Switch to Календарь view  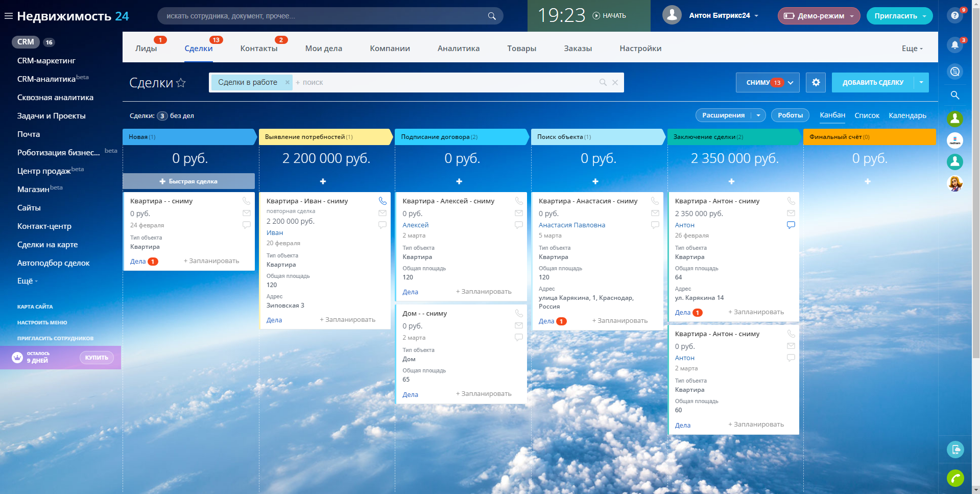907,115
